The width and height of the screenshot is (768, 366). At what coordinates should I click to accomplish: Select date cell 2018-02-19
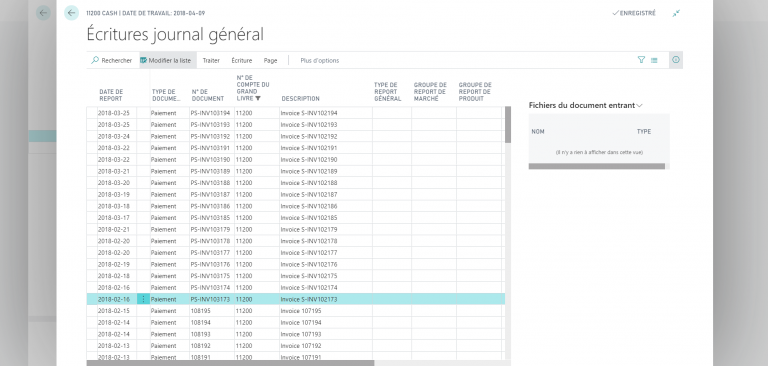[117, 264]
